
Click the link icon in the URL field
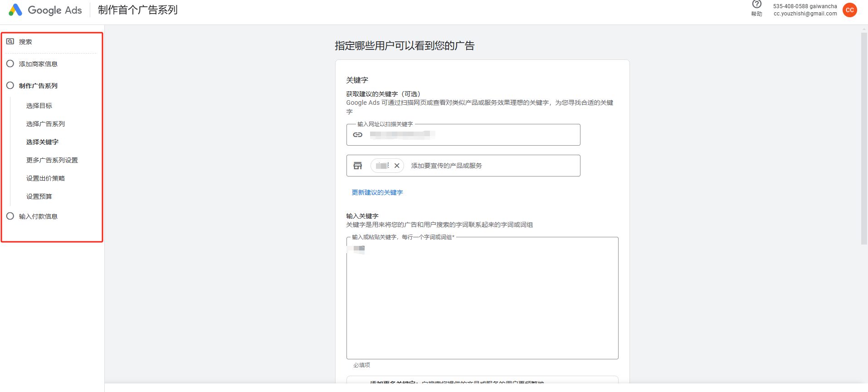click(358, 135)
